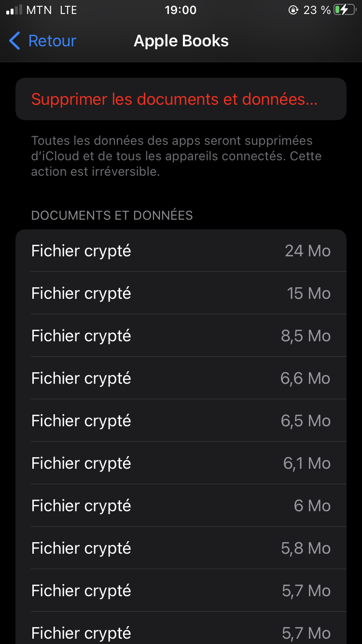Tap the LTE network indicator
362x644 pixels.
click(x=68, y=10)
